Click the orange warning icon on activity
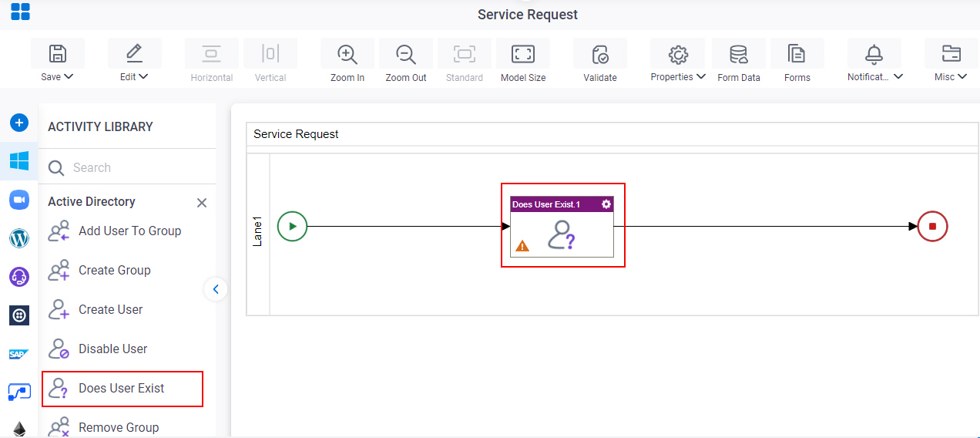This screenshot has height=438, width=980. pyautogui.click(x=522, y=246)
